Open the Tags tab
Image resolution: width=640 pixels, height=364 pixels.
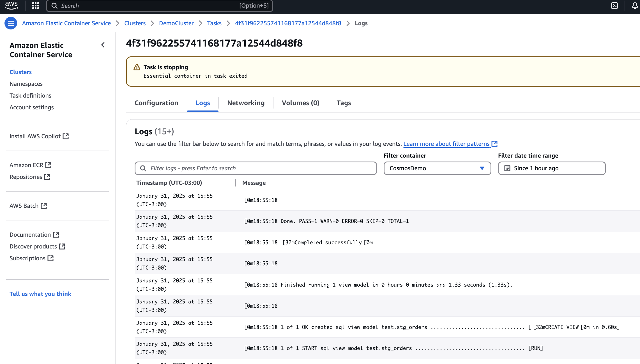(344, 103)
